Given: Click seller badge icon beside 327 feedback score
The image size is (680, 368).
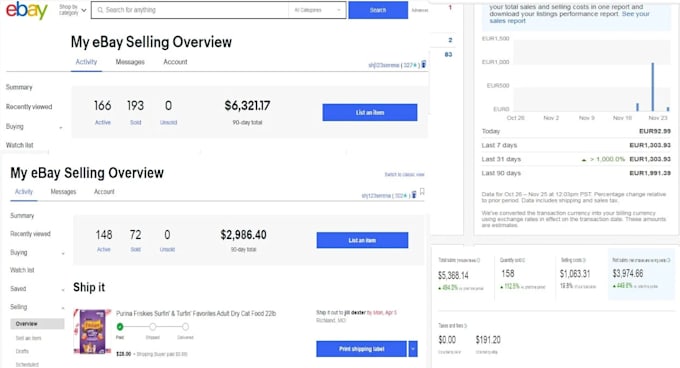Looking at the screenshot, I should point(424,65).
